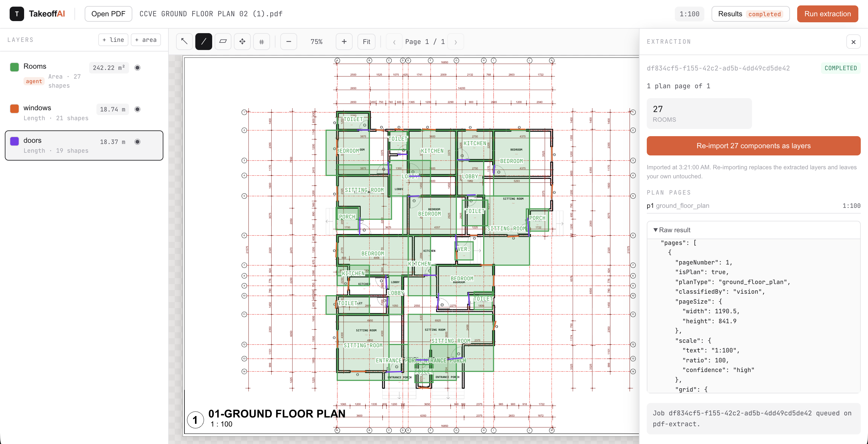Toggle visibility of the doors layer
Image resolution: width=868 pixels, height=444 pixels.
pyautogui.click(x=137, y=142)
